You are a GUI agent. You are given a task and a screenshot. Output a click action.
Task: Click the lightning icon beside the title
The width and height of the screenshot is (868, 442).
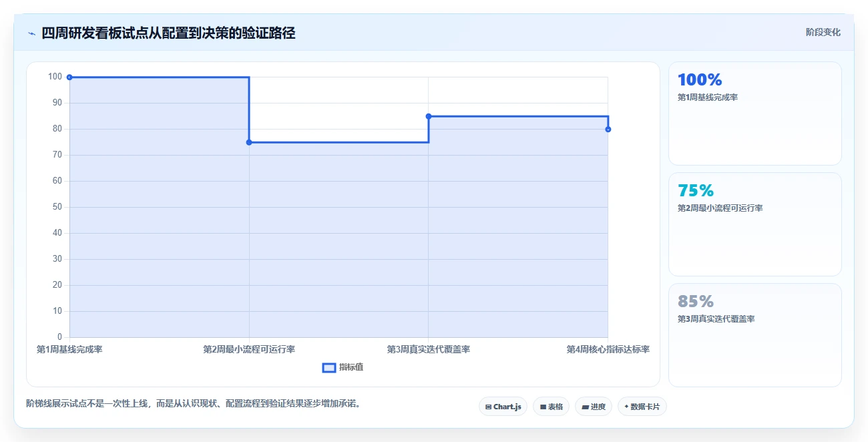pyautogui.click(x=32, y=33)
